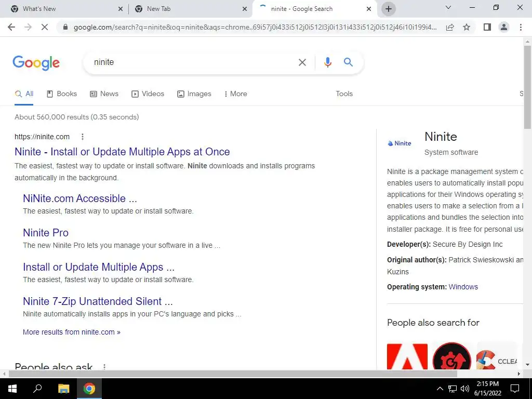The height and width of the screenshot is (399, 532).
Task: Open the NiNite.com Accessible link
Action: (x=79, y=198)
